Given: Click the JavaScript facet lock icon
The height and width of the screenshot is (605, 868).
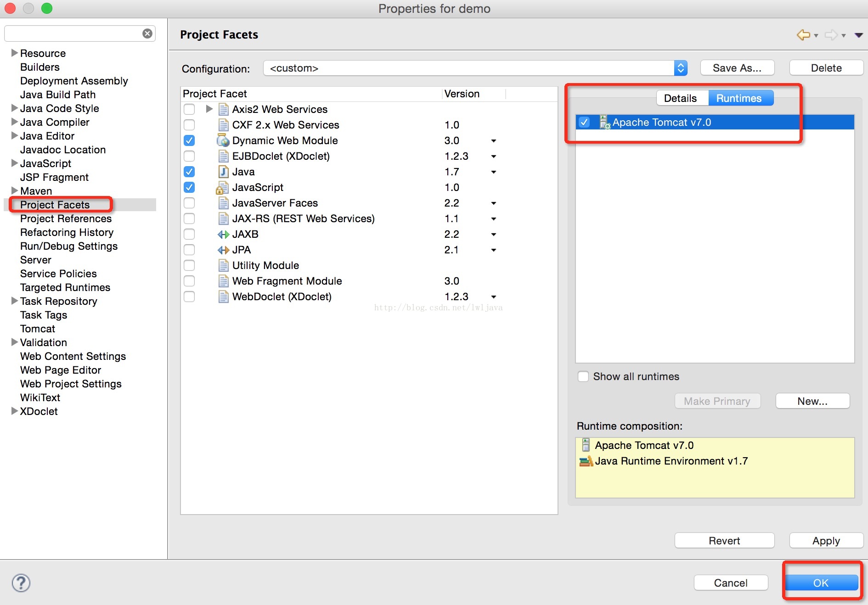Looking at the screenshot, I should (222, 188).
